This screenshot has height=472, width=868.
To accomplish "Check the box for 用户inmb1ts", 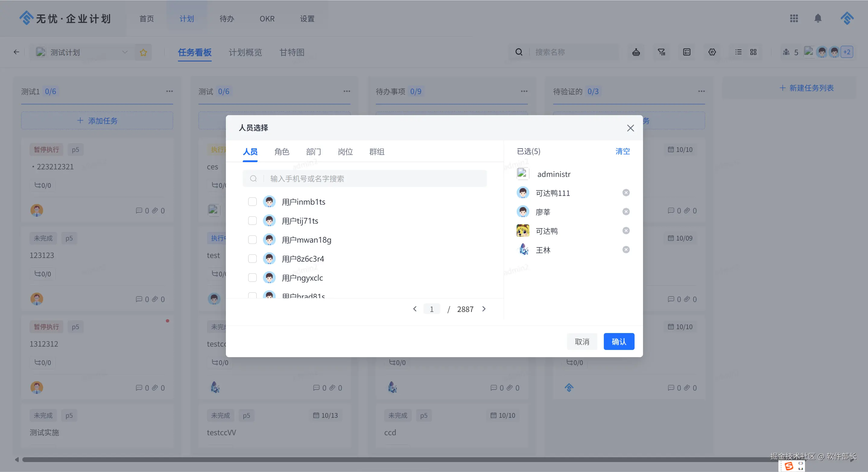I will [252, 202].
